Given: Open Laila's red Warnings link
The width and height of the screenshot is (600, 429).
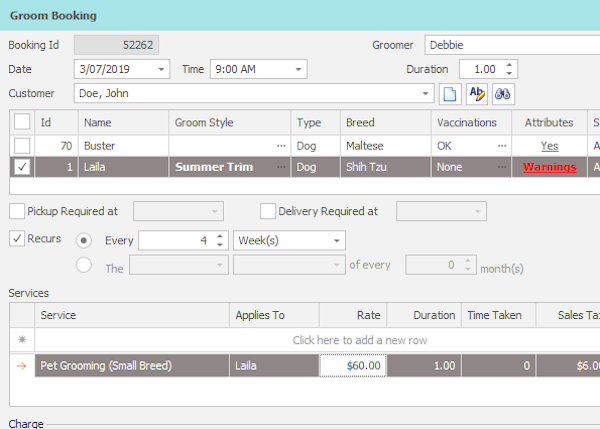Looking at the screenshot, I should click(549, 168).
